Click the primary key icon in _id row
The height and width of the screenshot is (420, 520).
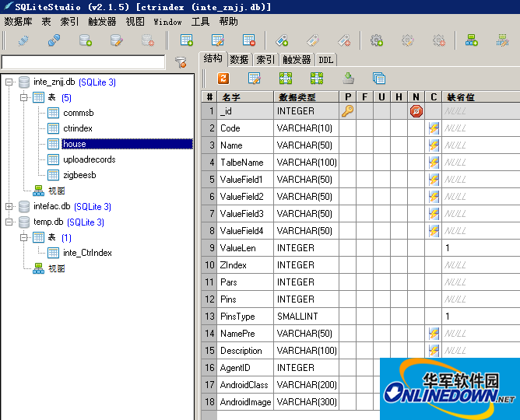[347, 111]
